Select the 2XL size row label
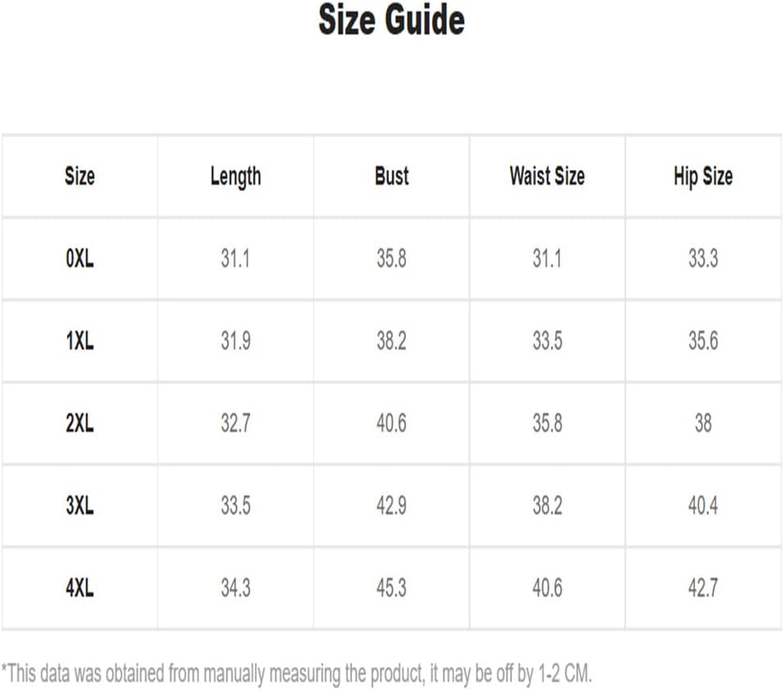 tap(79, 424)
